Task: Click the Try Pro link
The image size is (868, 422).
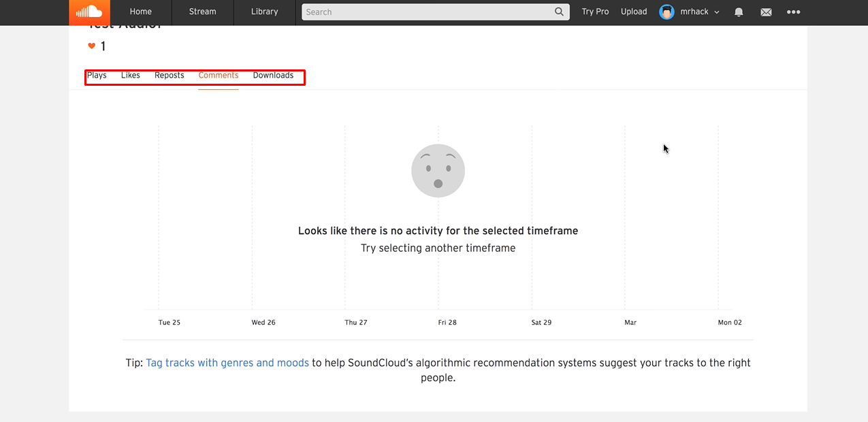Action: [595, 12]
